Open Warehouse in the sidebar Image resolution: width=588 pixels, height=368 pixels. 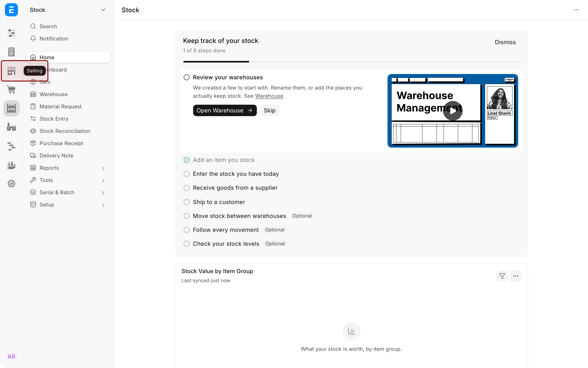(69, 94)
